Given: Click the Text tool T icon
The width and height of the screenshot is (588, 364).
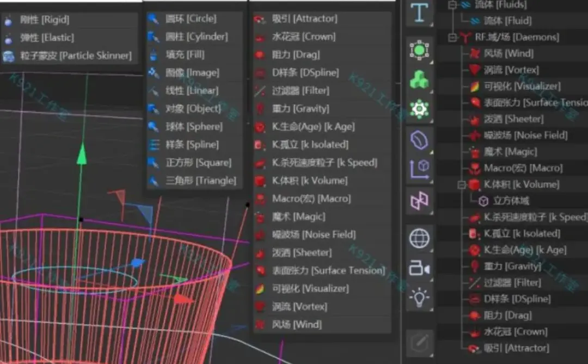Looking at the screenshot, I should click(419, 13).
